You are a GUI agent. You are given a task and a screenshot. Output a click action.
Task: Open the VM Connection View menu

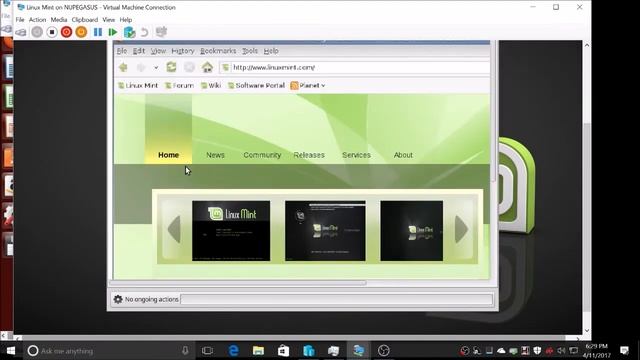click(109, 20)
